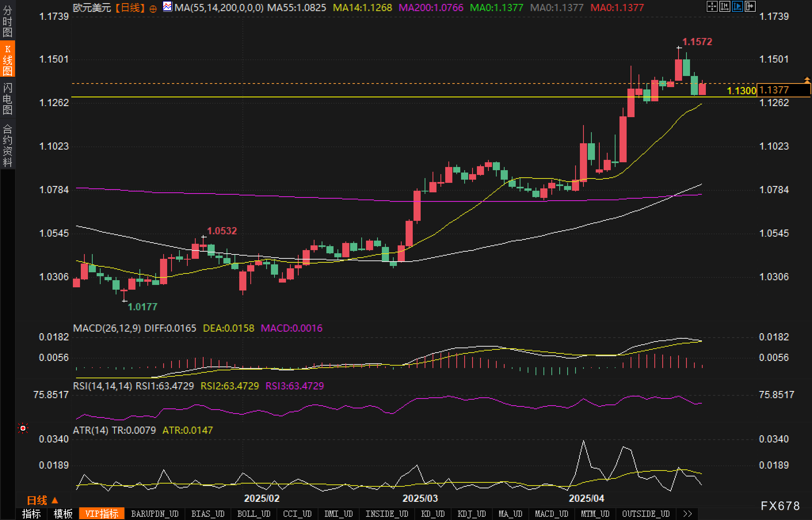Click the orange price alert arrow on right axis
Viewport: 812px width, 520px height.
coord(807,80)
